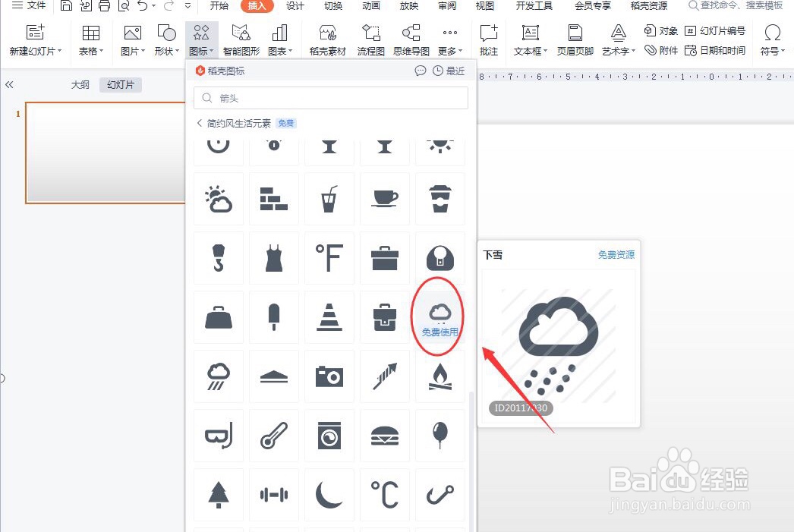
Task: Switch to the 开始 ribbon tab
Action: pos(219,5)
